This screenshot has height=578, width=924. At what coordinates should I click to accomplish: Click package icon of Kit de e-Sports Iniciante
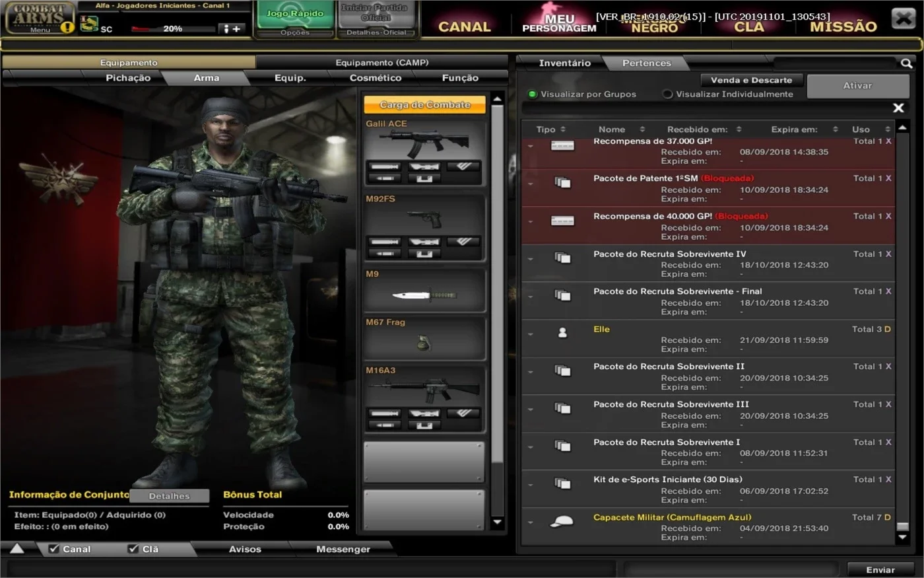pyautogui.click(x=562, y=484)
